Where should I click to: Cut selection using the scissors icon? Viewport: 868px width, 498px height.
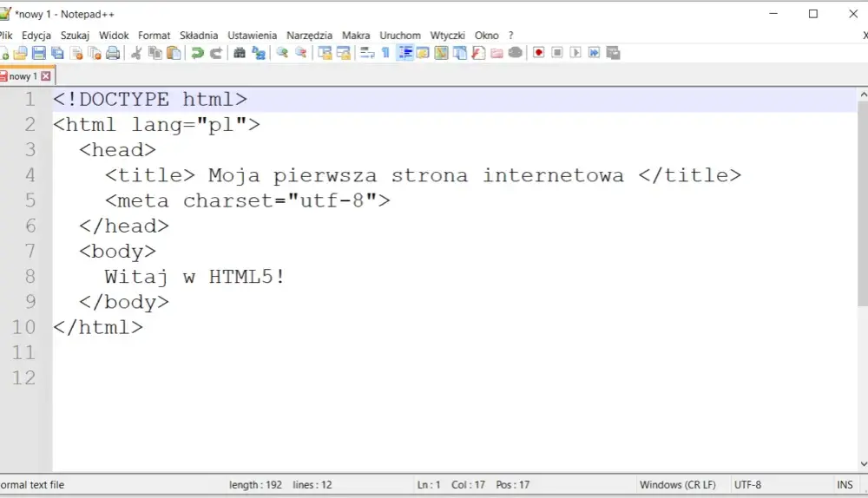click(x=136, y=53)
